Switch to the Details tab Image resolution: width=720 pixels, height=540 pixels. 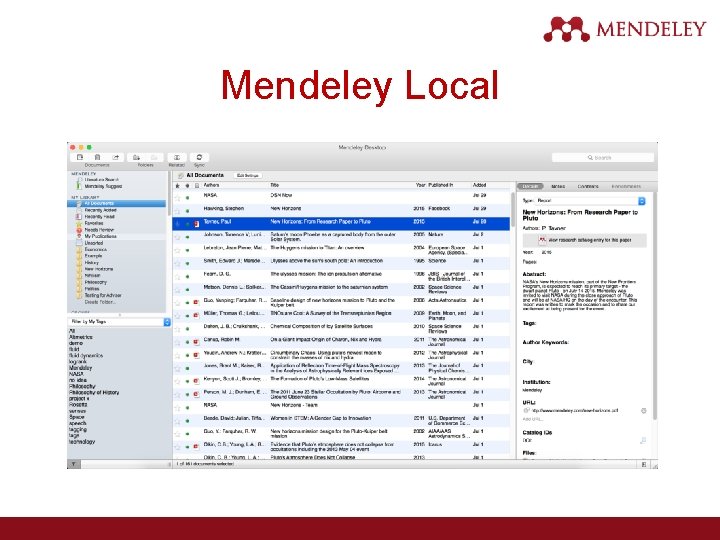531,186
